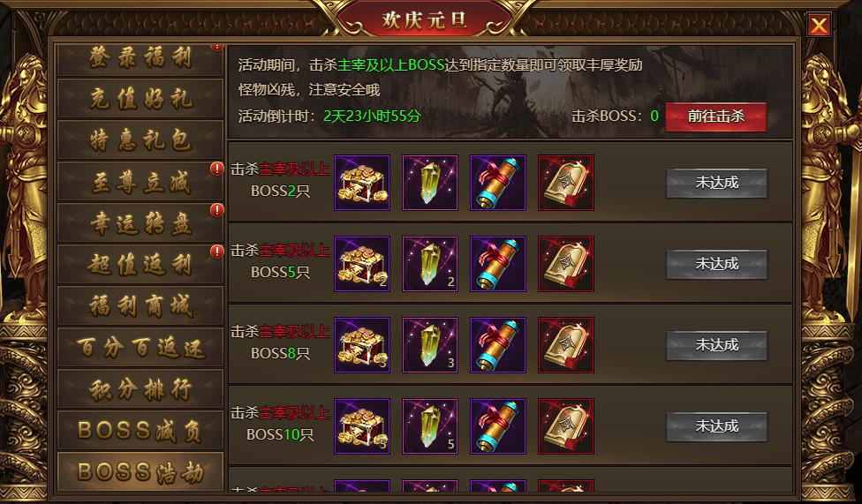Select the crystal reward in BOSS10 row

pos(430,426)
